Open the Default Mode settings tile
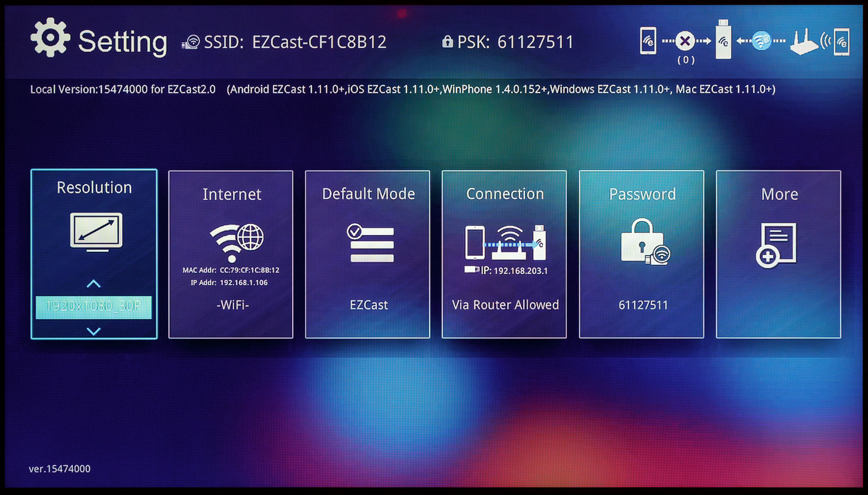Viewport: 868px width, 495px height. 368,255
